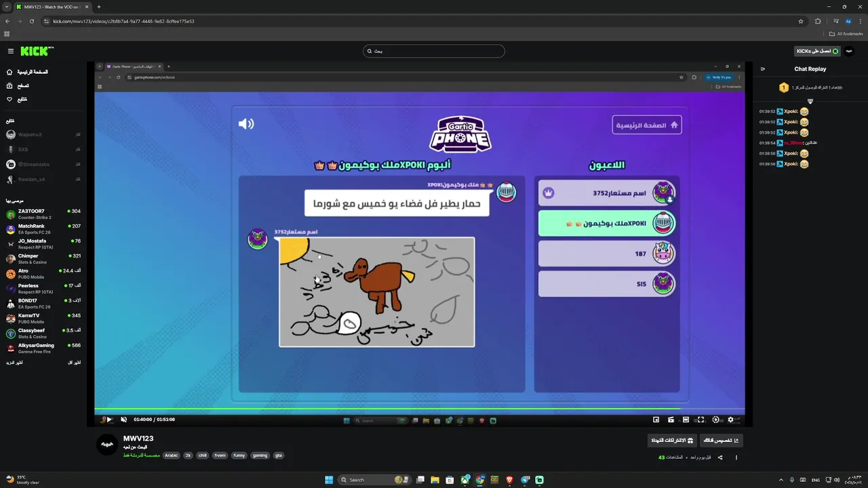Open Chrome extensions puzzle icon
Image resolution: width=868 pixels, height=488 pixels.
tap(818, 21)
